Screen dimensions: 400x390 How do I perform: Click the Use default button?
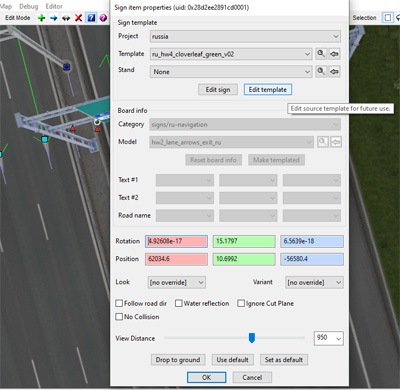(x=232, y=360)
